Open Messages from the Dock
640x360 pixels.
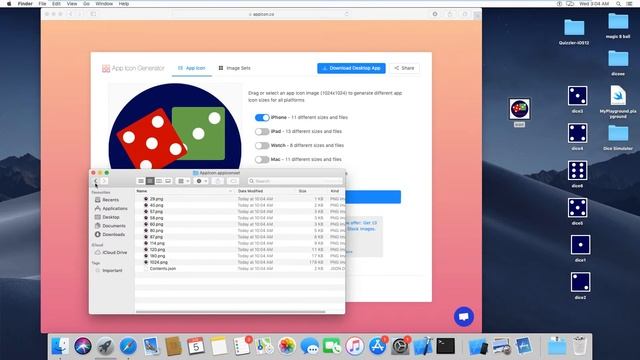pyautogui.click(x=310, y=346)
